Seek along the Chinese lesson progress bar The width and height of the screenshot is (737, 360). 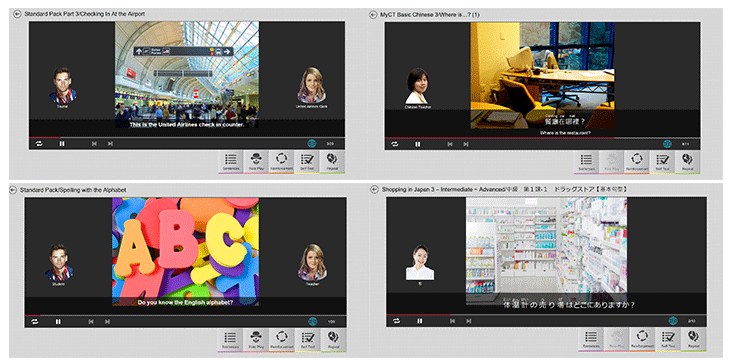click(x=542, y=138)
